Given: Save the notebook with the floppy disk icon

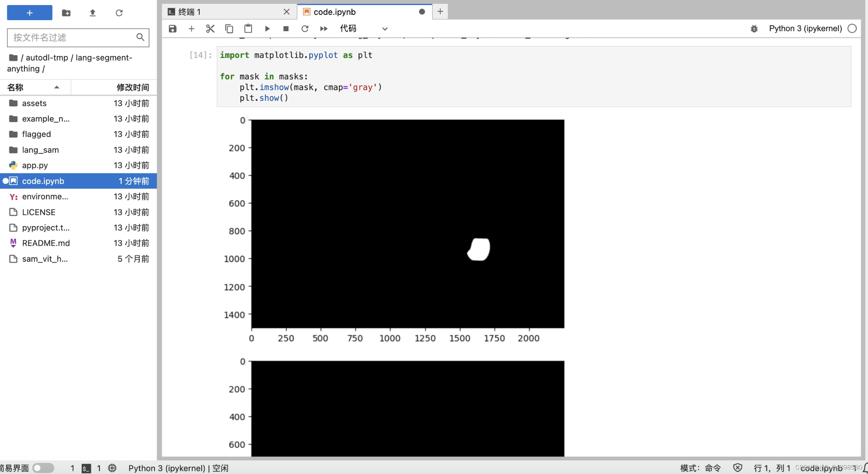Looking at the screenshot, I should 173,29.
